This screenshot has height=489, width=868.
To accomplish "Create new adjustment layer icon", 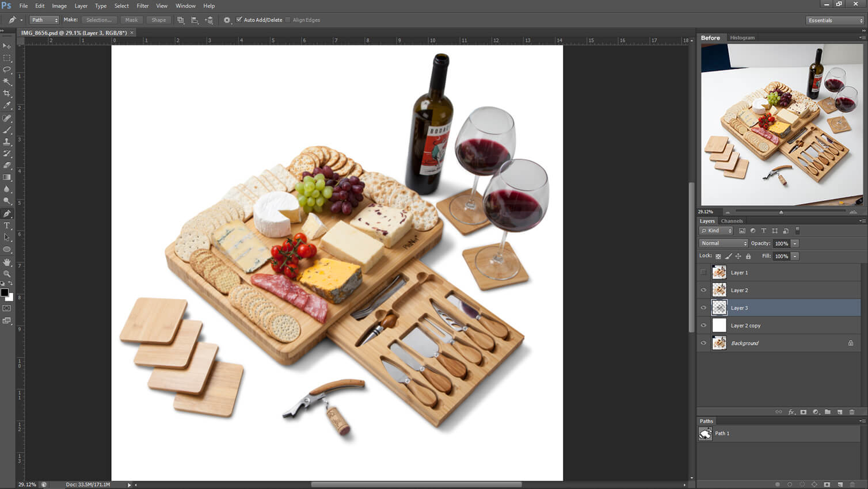I will 816,412.
